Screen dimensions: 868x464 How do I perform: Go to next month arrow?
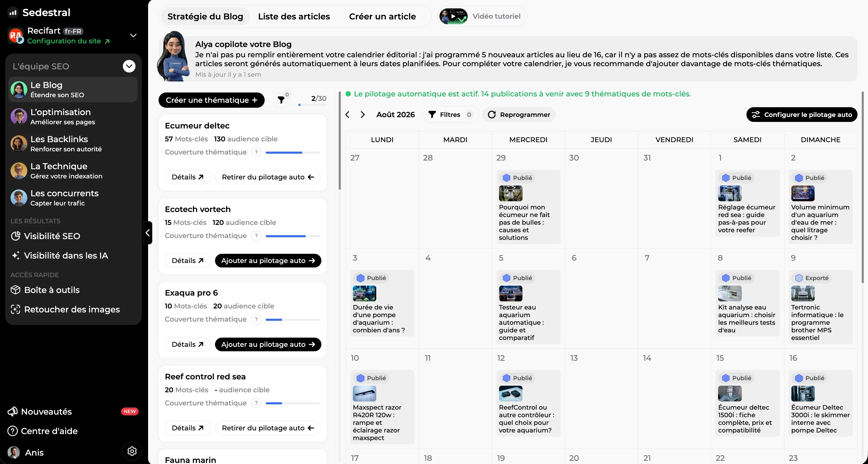click(363, 115)
